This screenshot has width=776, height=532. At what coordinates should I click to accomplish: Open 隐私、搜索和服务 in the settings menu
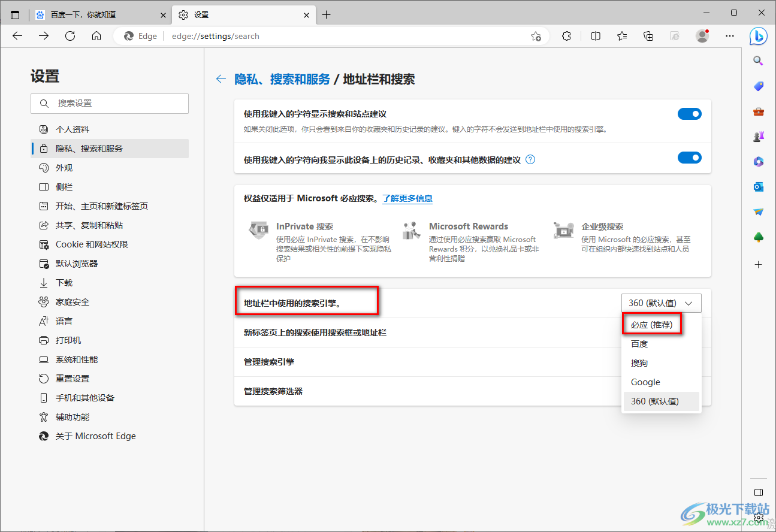(x=110, y=149)
